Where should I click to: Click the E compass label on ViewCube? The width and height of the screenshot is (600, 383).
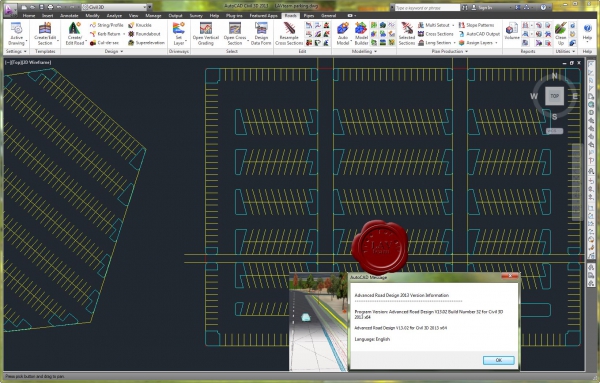[575, 96]
